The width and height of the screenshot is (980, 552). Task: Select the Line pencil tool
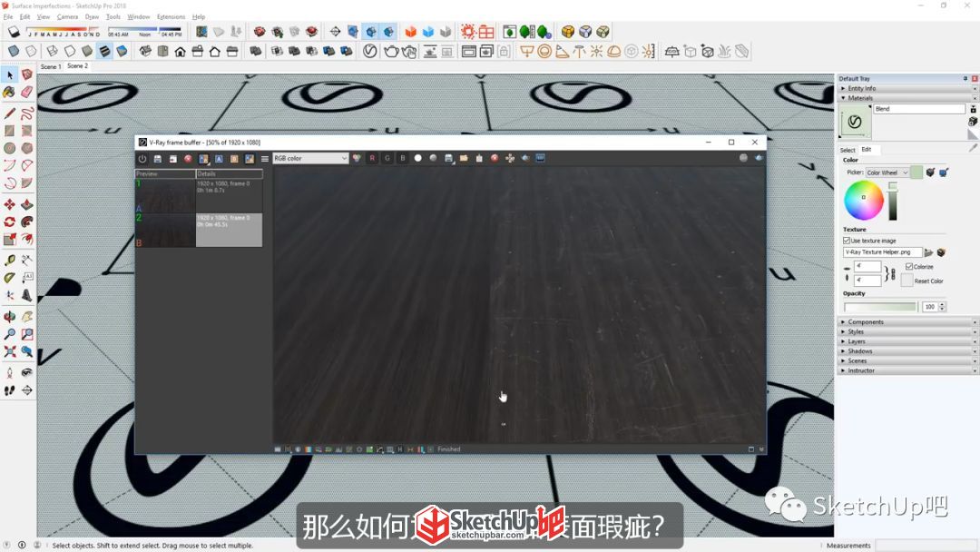tap(9, 113)
